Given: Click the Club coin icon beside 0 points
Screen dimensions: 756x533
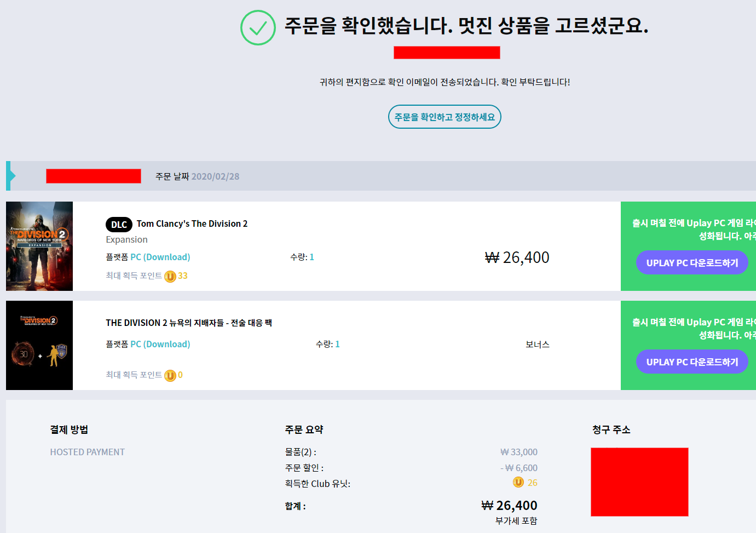Looking at the screenshot, I should 170,375.
